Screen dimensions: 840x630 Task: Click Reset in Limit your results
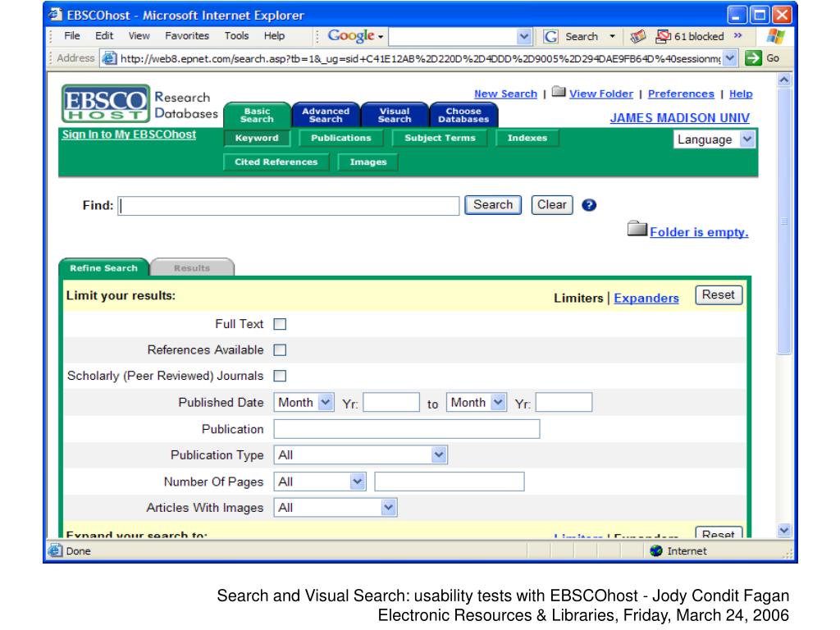click(x=719, y=295)
